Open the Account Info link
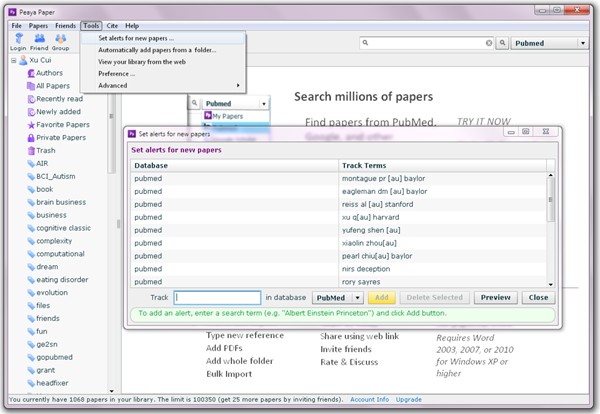 point(370,399)
